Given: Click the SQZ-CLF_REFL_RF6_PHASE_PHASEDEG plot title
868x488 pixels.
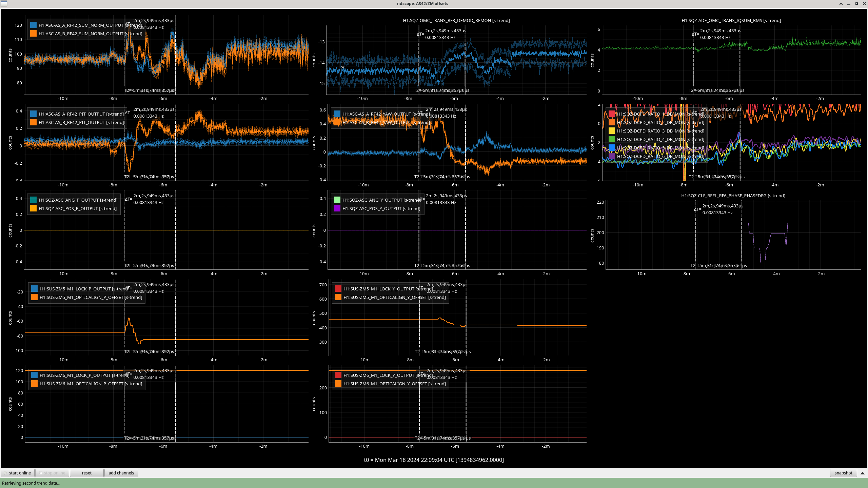Looking at the screenshot, I should tap(733, 196).
